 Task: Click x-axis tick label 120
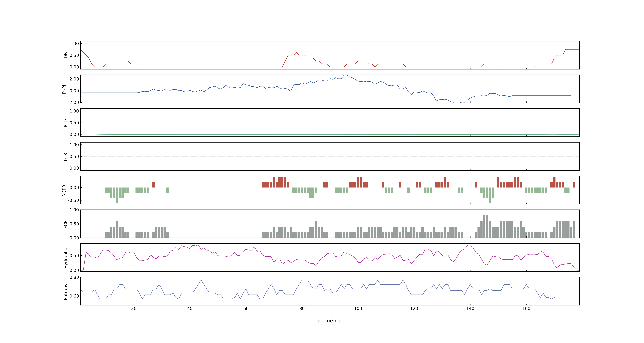pyautogui.click(x=414, y=309)
